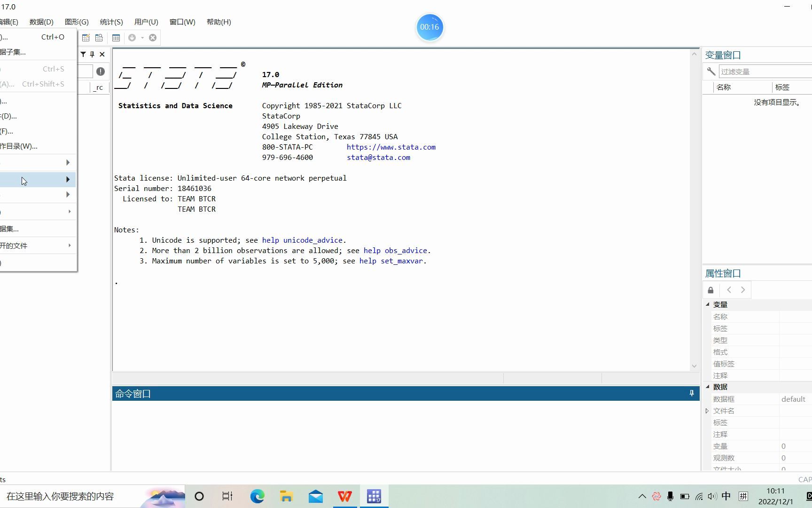Toggle the filter funnel in history panel
The image size is (812, 508).
point(83,54)
